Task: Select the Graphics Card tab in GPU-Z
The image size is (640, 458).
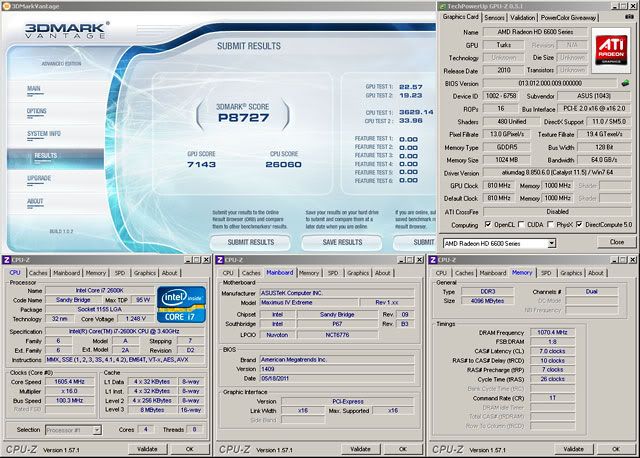Action: pos(460,17)
